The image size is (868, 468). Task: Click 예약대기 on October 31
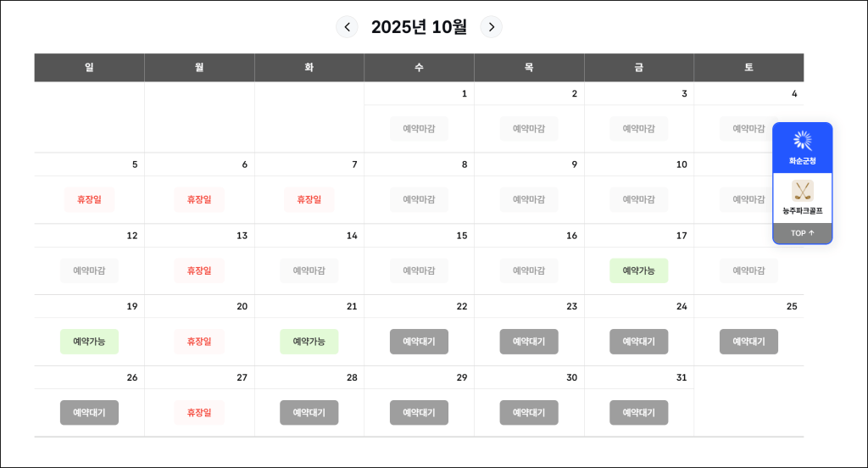click(x=638, y=413)
